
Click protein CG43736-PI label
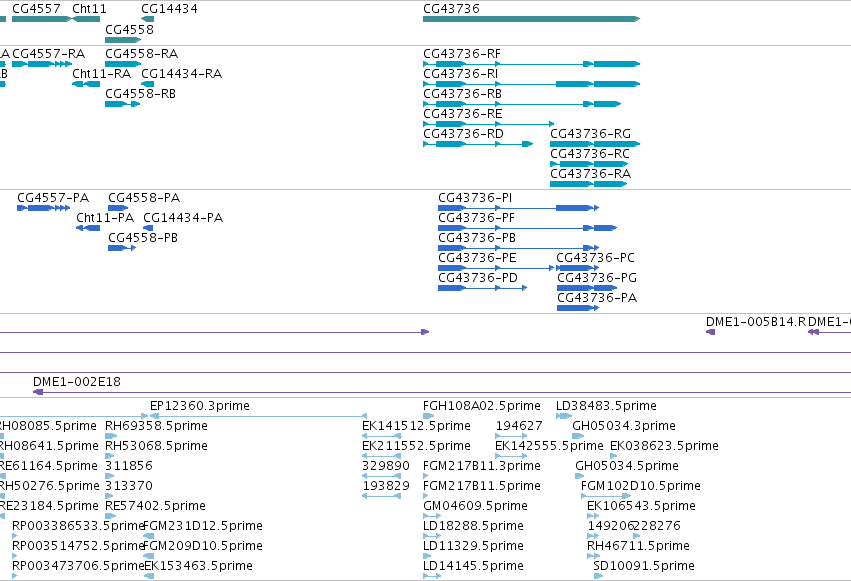point(475,198)
